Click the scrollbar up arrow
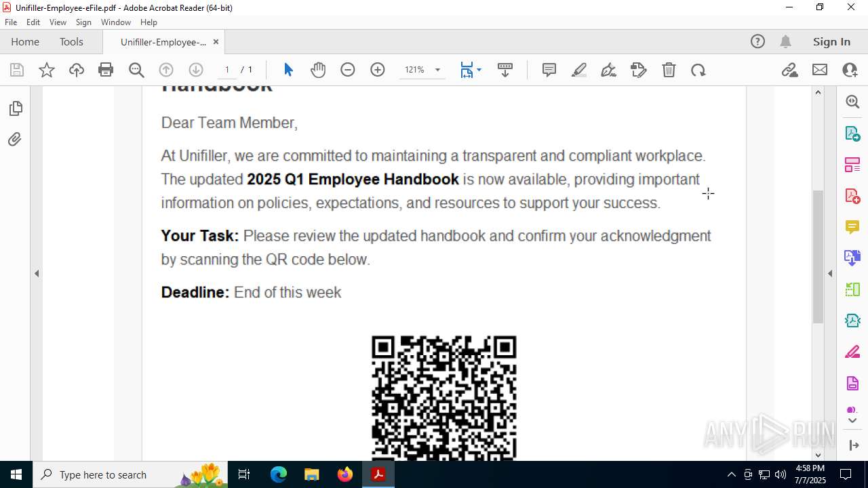Image resolution: width=868 pixels, height=488 pixels. click(818, 92)
